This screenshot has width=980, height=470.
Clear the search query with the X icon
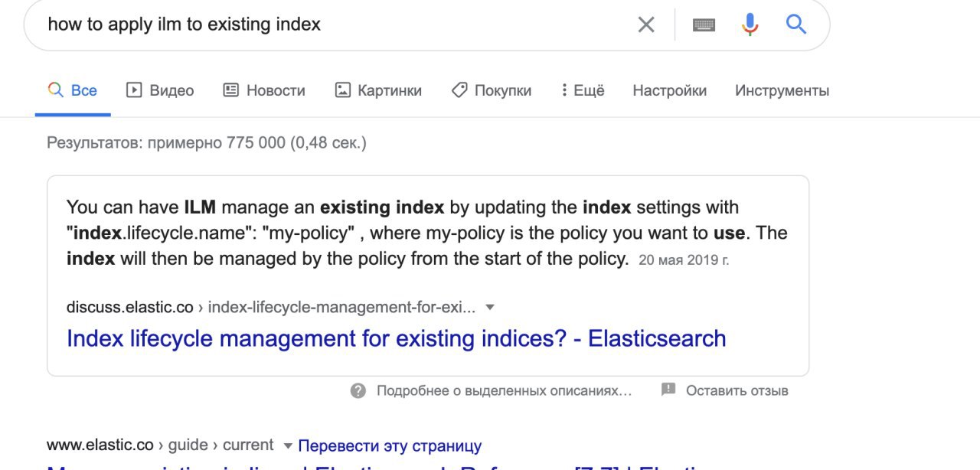click(x=646, y=24)
